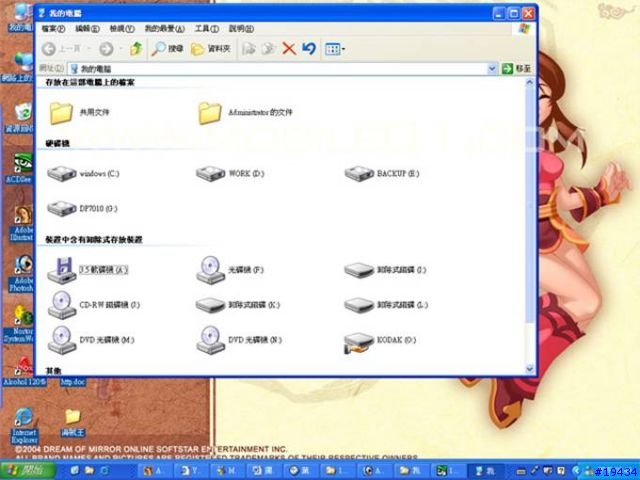Open the 說明 (Help) menu
Screen dimensions: 640x480
tap(241, 29)
